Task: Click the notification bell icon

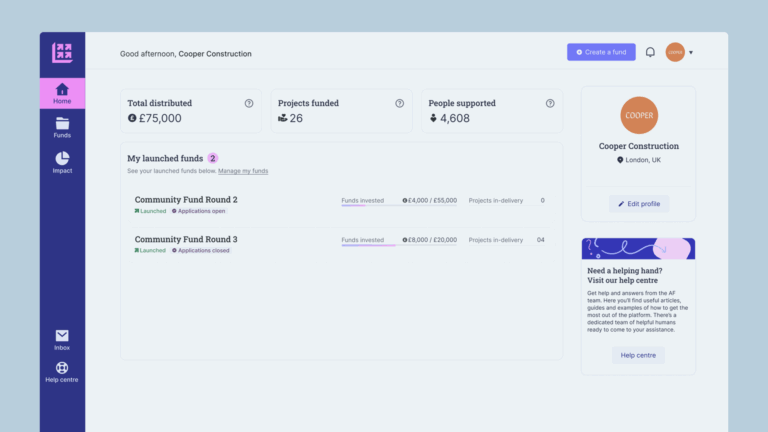Action: coord(650,52)
